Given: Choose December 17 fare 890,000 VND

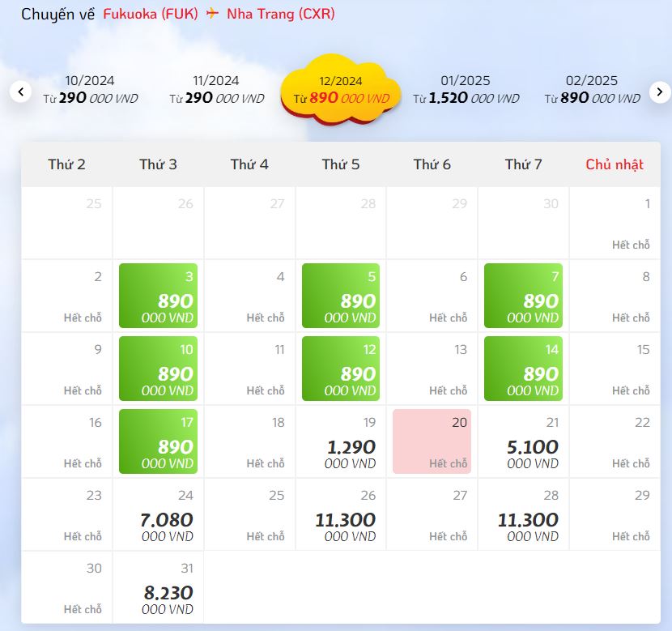Looking at the screenshot, I should tap(158, 441).
